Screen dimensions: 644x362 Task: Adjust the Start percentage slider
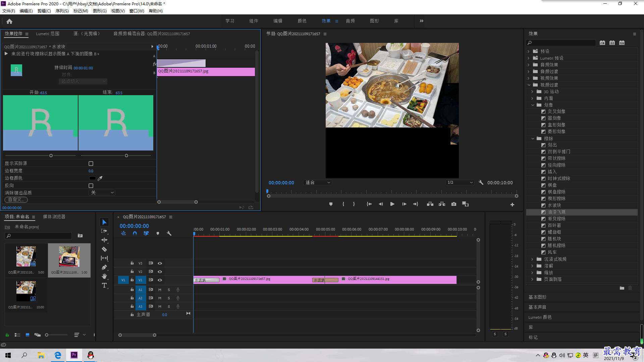[x=51, y=156]
